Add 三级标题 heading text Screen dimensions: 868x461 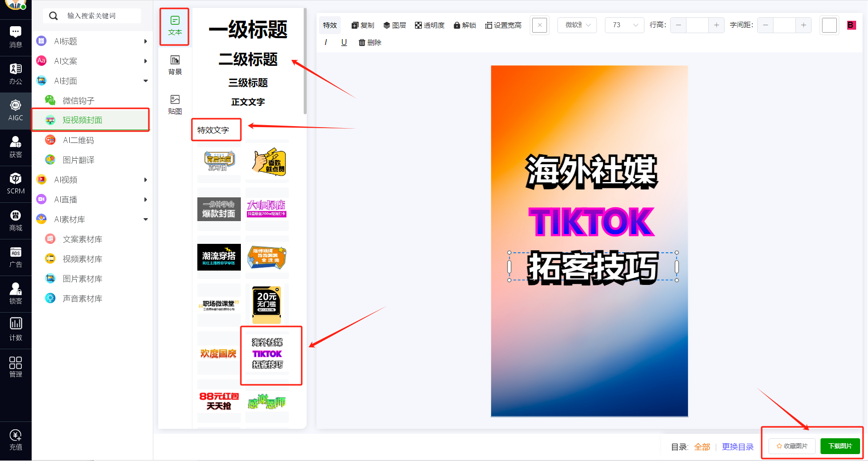(x=248, y=83)
